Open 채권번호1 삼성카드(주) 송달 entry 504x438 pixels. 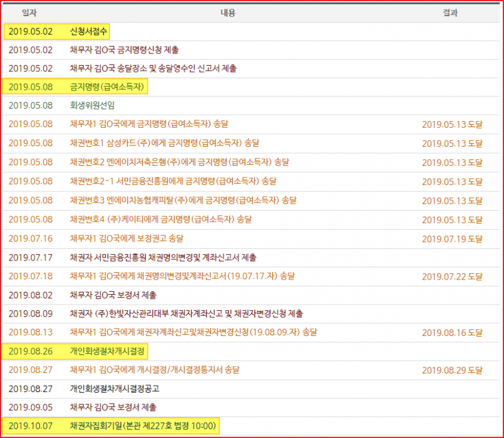(164, 143)
